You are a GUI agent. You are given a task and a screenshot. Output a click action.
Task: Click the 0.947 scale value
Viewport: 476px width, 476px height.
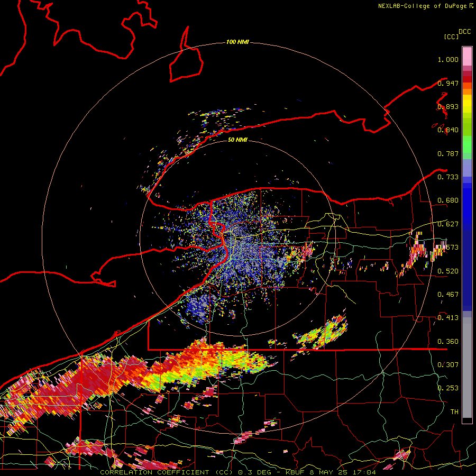pos(448,83)
